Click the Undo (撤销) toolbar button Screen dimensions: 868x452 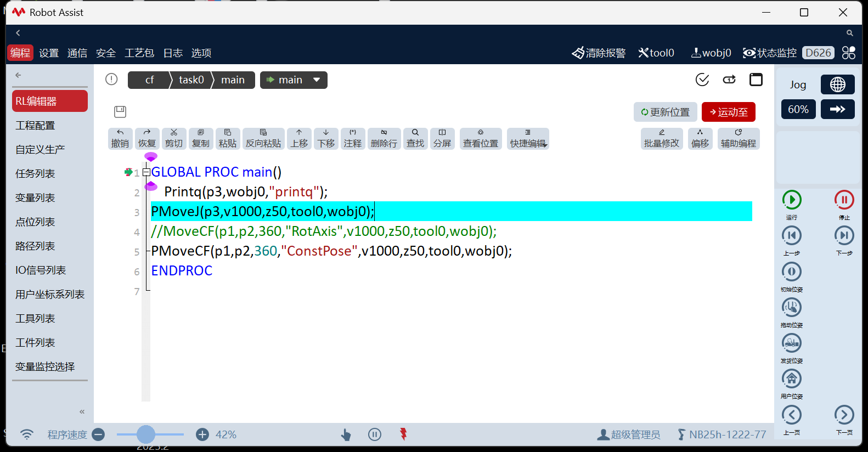(x=120, y=139)
